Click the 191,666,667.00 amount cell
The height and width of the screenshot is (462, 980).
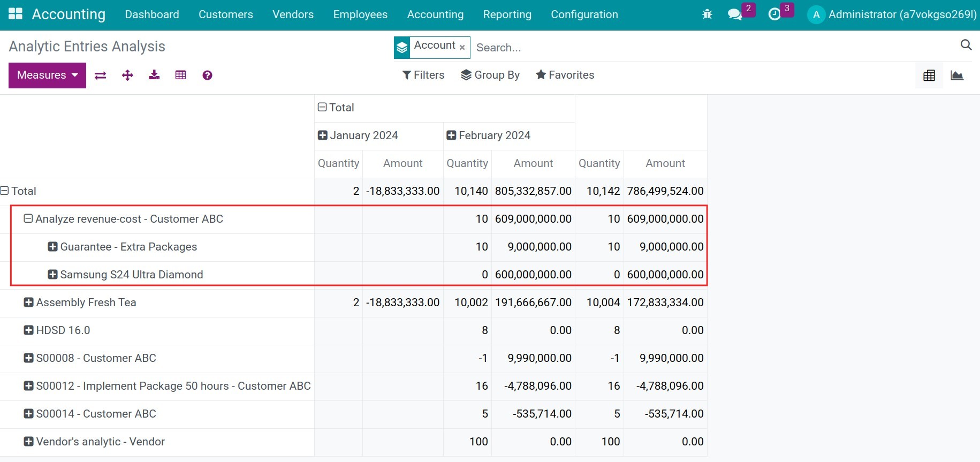(534, 302)
